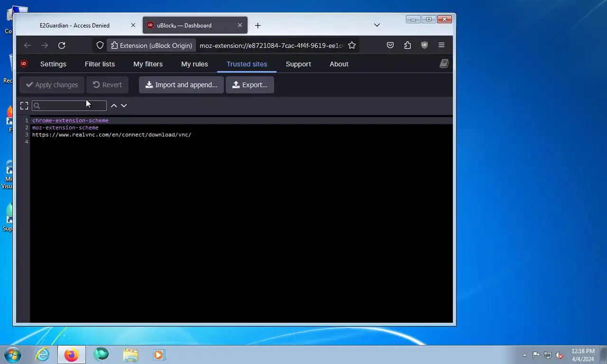Click the chrome-extension-scheme line
The height and width of the screenshot is (364, 607).
70,120
